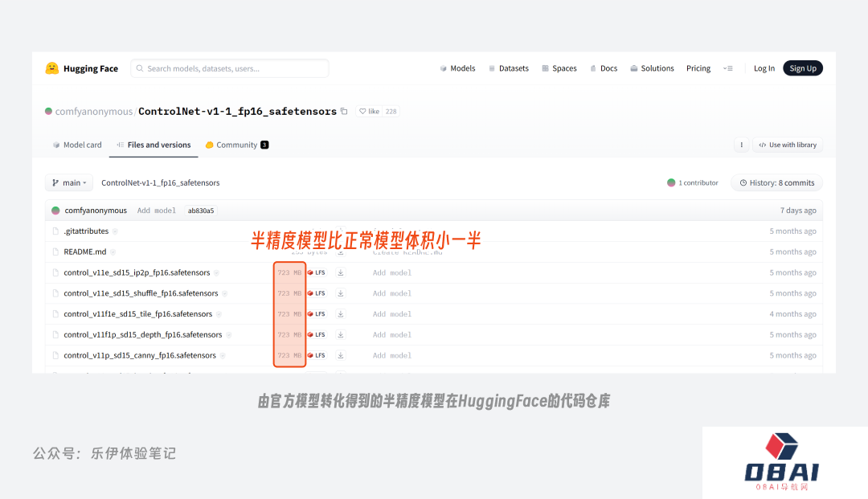
Task: Select the Files and versions tab
Action: (x=154, y=145)
